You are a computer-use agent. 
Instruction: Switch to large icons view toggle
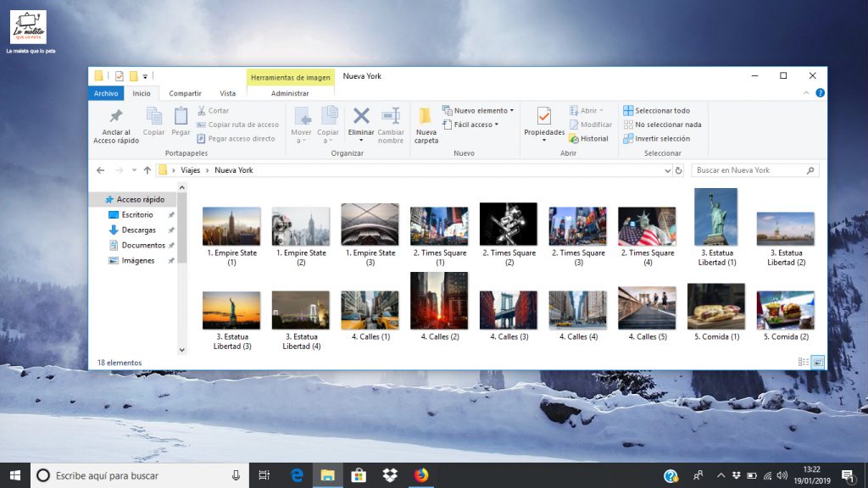pyautogui.click(x=818, y=363)
